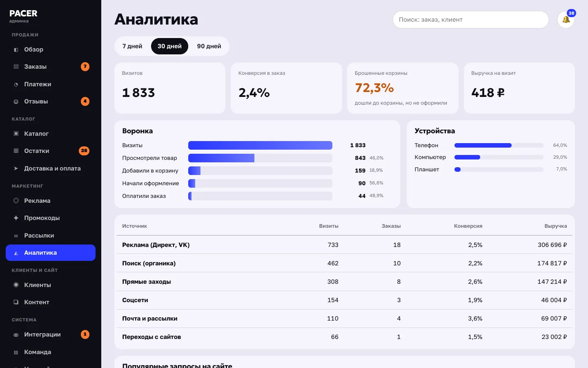The height and width of the screenshot is (368, 588).
Task: Click the Реклама (Директ, VK) source row
Action: coord(345,245)
